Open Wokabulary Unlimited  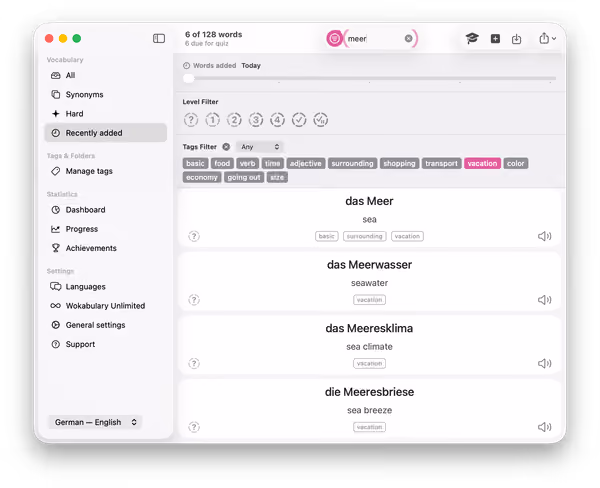point(105,306)
